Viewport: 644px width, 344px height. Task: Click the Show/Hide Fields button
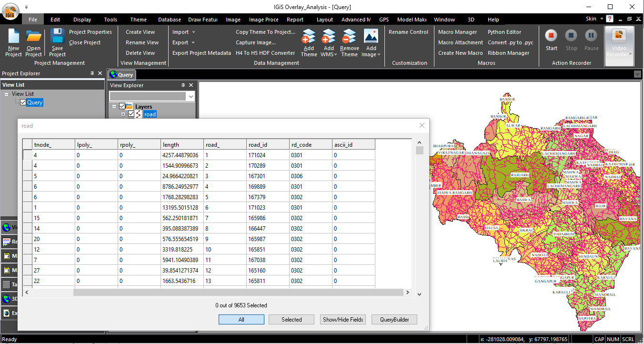(343, 320)
